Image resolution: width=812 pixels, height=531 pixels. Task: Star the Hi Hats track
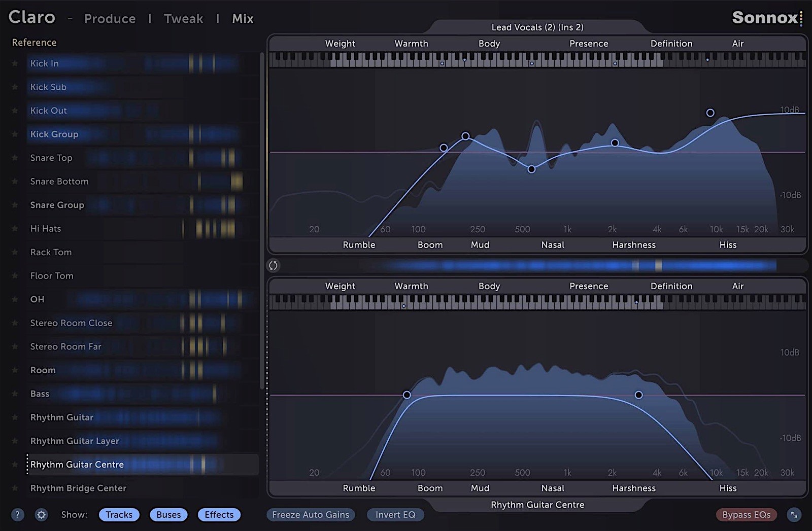click(x=15, y=229)
